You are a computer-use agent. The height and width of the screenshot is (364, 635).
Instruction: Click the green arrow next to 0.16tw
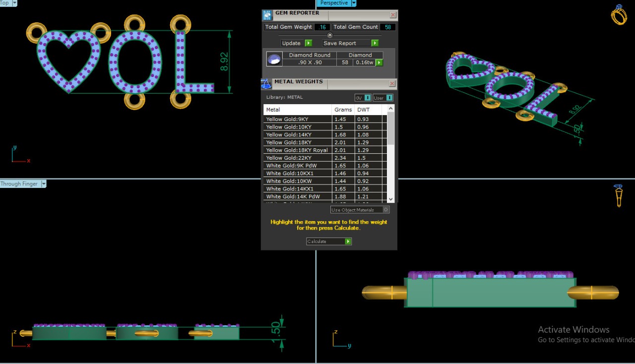380,62
